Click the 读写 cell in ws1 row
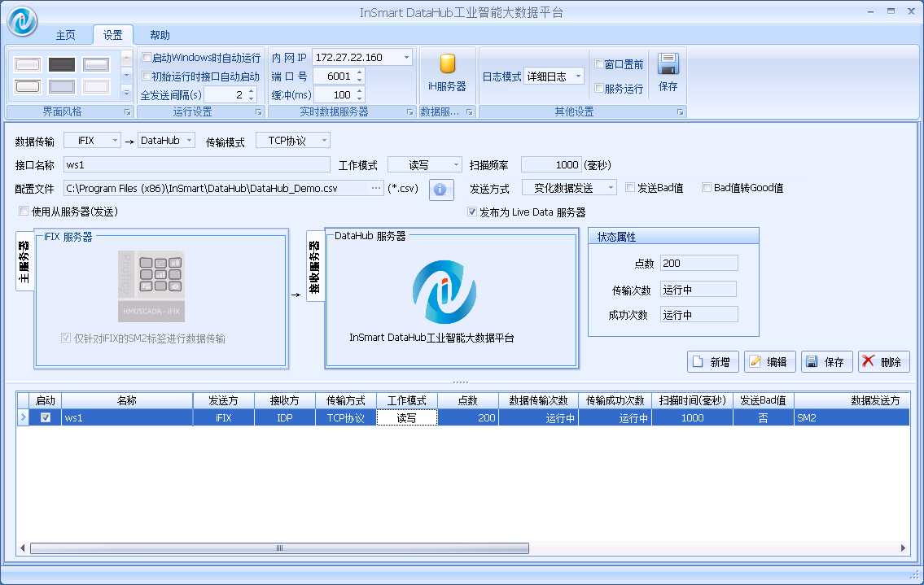Image resolution: width=924 pixels, height=585 pixels. (406, 417)
